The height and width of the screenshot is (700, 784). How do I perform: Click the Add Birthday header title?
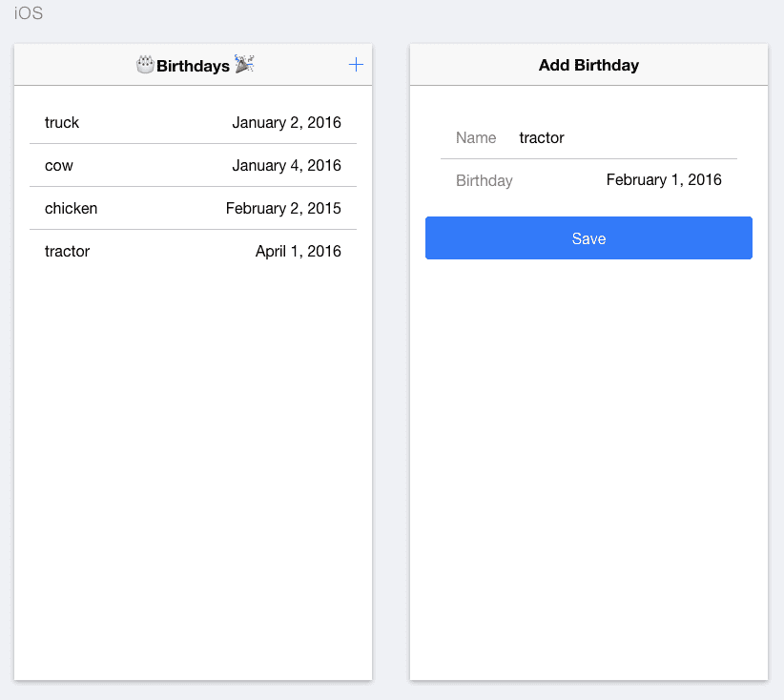coord(588,65)
